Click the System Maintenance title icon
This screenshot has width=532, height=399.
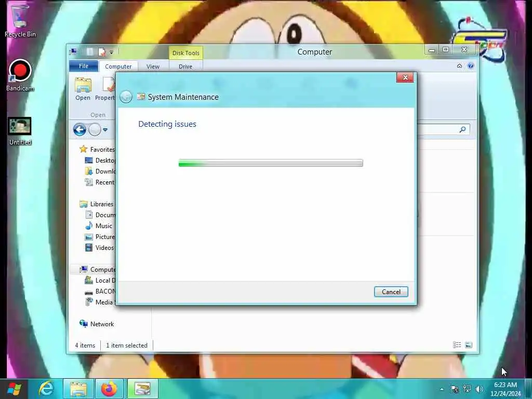141,97
